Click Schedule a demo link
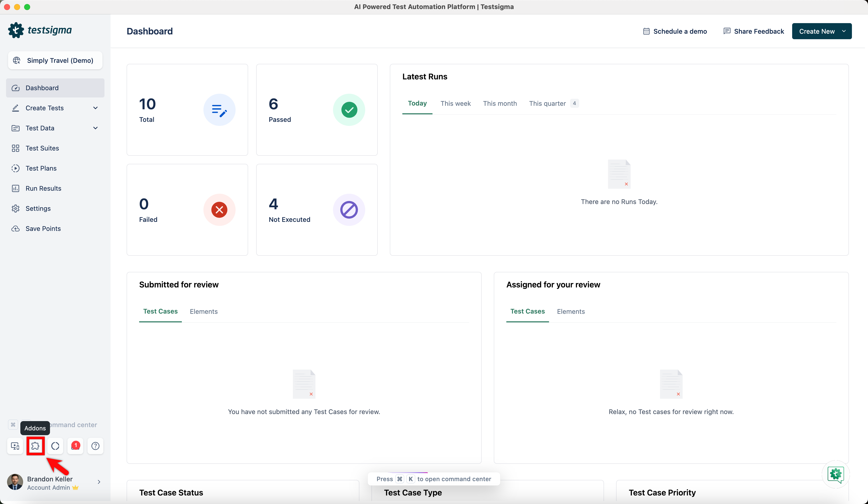Image resolution: width=868 pixels, height=504 pixels. [x=675, y=31]
